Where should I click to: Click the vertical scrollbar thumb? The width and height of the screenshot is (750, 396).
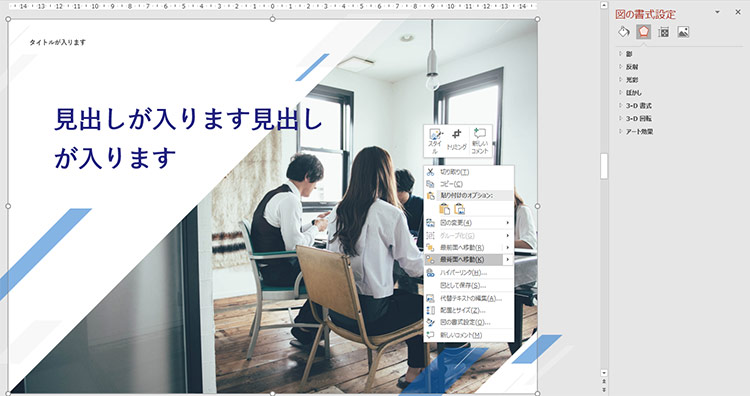[x=604, y=166]
